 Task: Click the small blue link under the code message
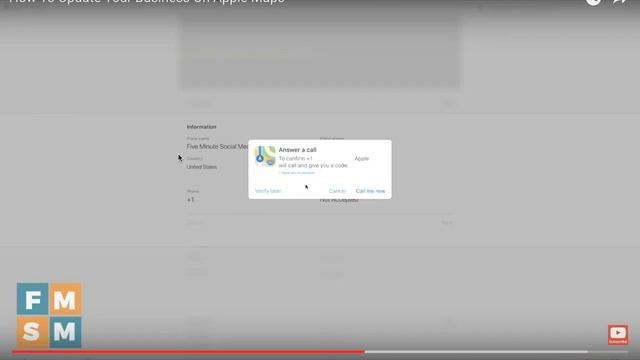[x=297, y=173]
